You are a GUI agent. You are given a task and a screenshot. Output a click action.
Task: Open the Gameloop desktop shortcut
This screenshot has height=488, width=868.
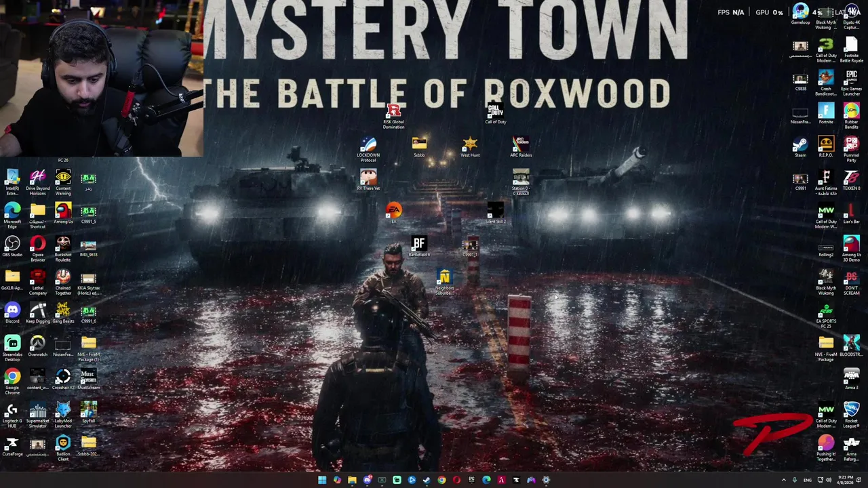click(x=800, y=14)
